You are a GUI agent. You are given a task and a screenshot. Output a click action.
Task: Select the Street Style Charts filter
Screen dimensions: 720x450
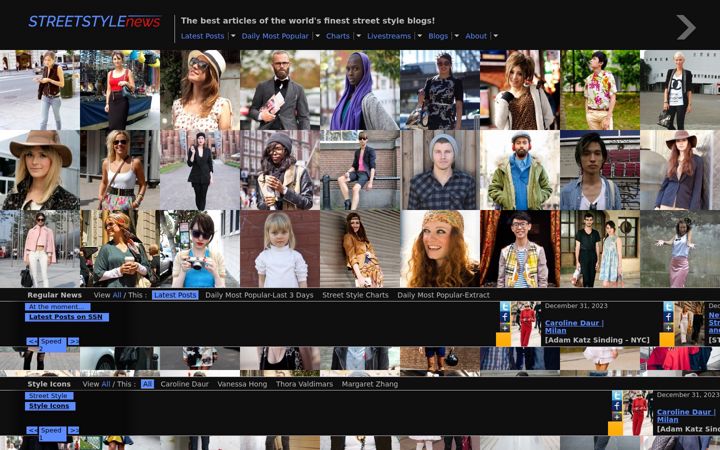355,295
